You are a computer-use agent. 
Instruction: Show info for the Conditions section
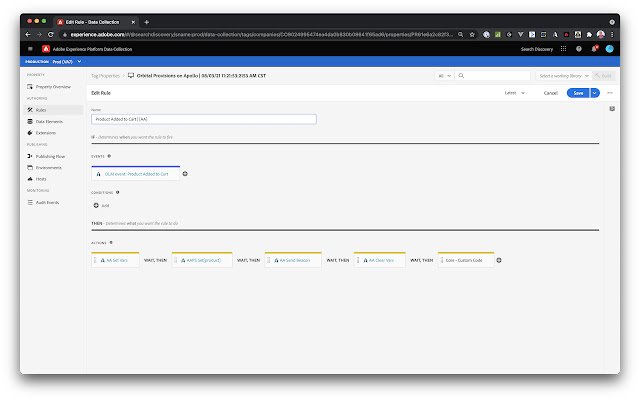point(118,192)
